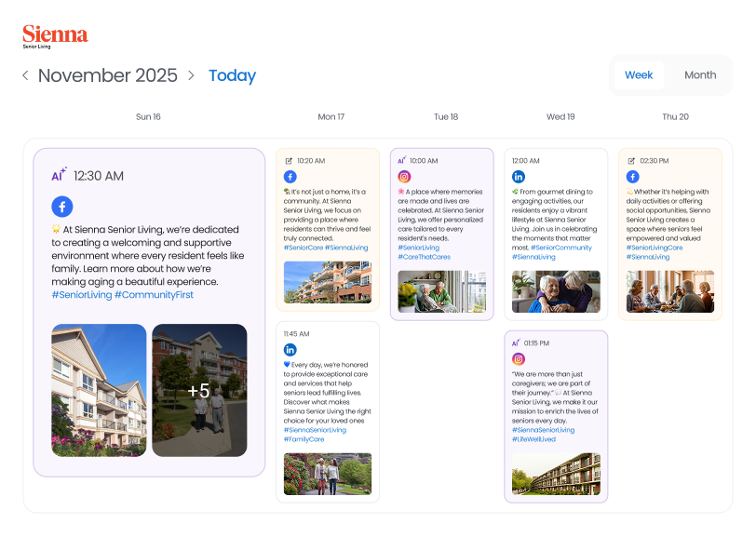The width and height of the screenshot is (756, 537).
Task: Advance to the next week with the right chevron
Action: [191, 75]
